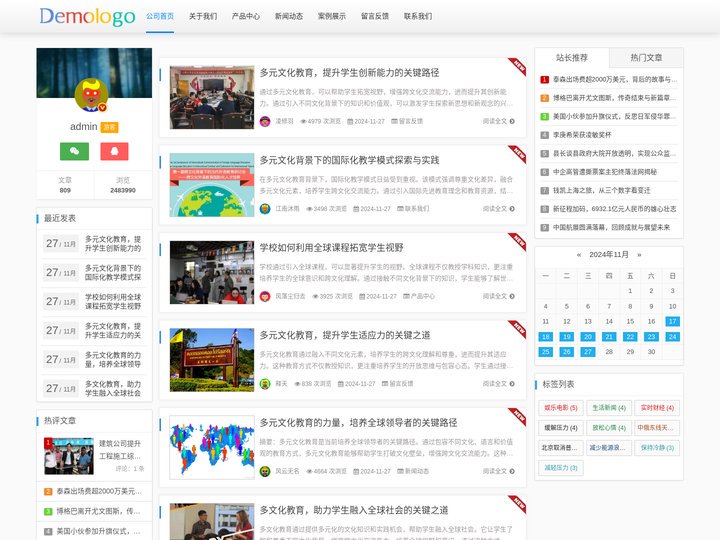Open the red QQ button under admin
This screenshot has height=540, width=720.
pyautogui.click(x=114, y=151)
